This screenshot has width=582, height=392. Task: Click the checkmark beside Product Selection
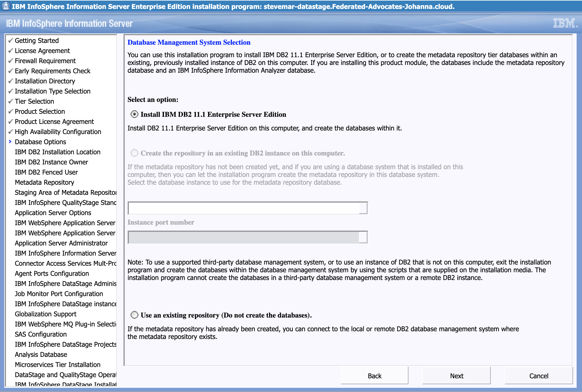pyautogui.click(x=11, y=111)
